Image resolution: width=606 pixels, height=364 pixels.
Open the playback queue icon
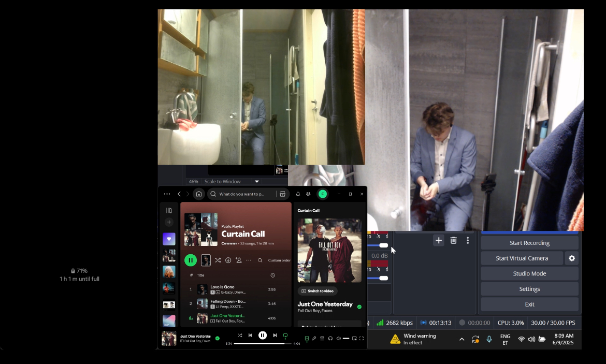coord(322,339)
